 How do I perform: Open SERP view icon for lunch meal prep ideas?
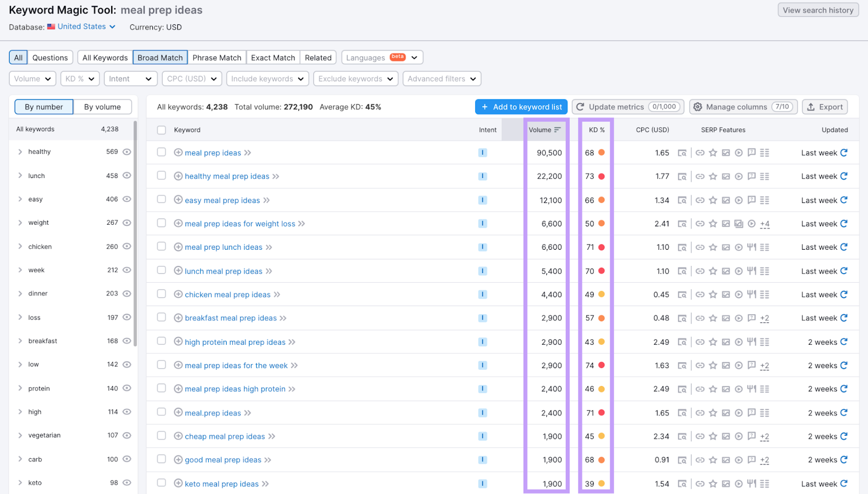[682, 271]
